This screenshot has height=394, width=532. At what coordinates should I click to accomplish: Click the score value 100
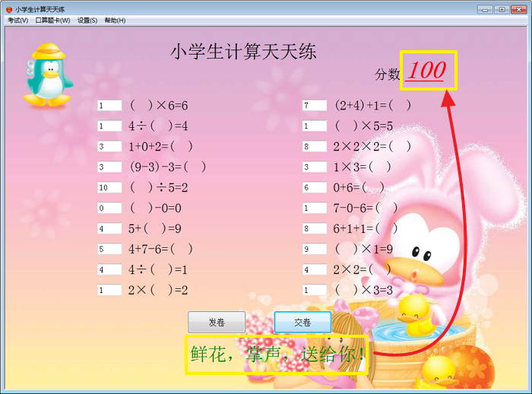click(x=426, y=70)
